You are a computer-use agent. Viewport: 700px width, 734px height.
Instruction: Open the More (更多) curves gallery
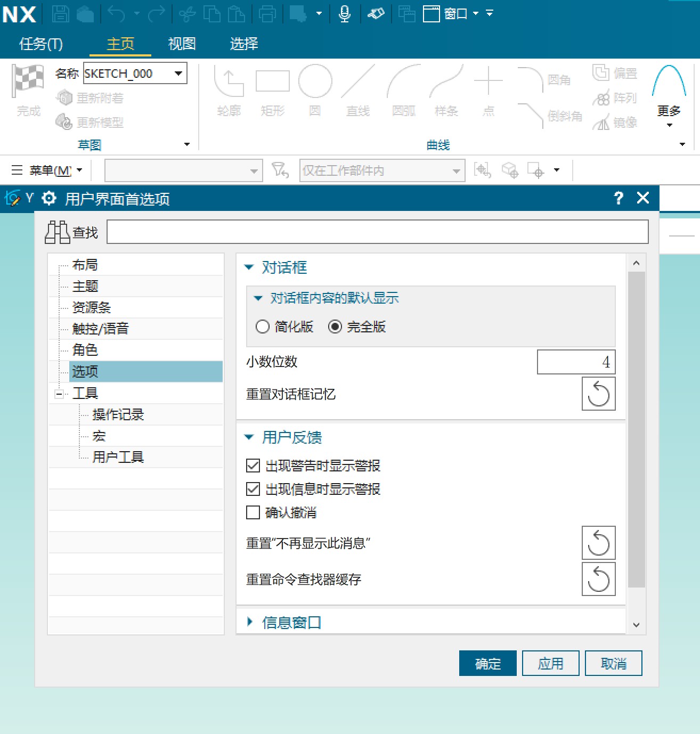[x=669, y=97]
